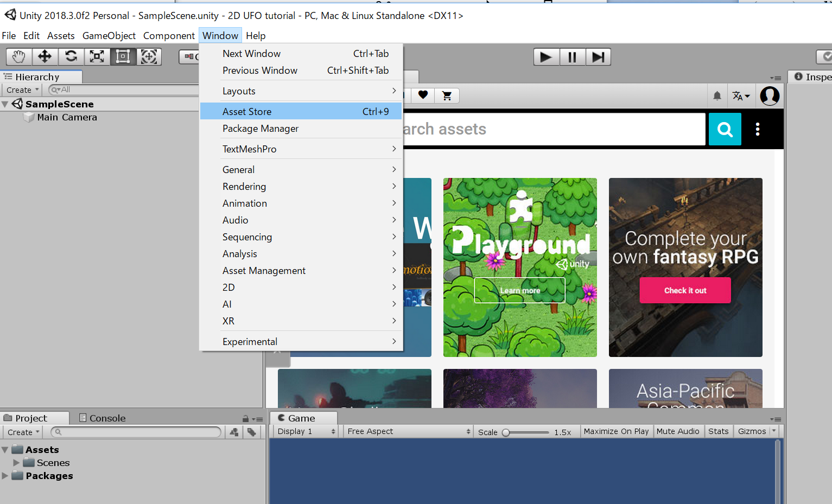Click the cyan search button

(725, 129)
